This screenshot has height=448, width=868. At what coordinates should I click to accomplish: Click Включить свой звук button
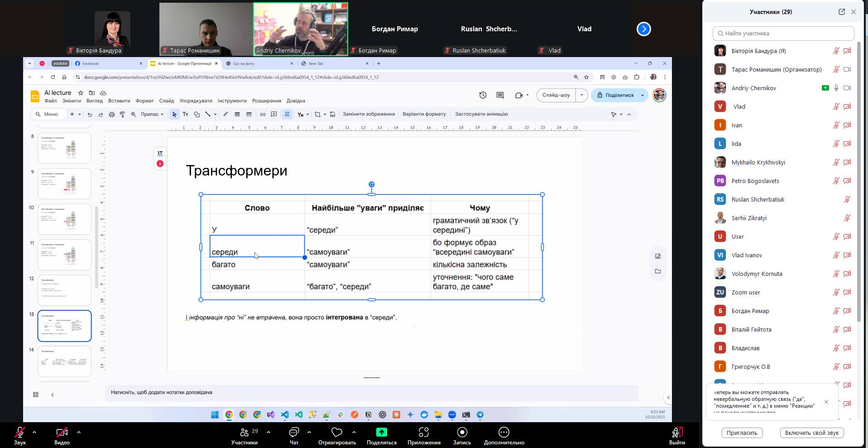(811, 433)
